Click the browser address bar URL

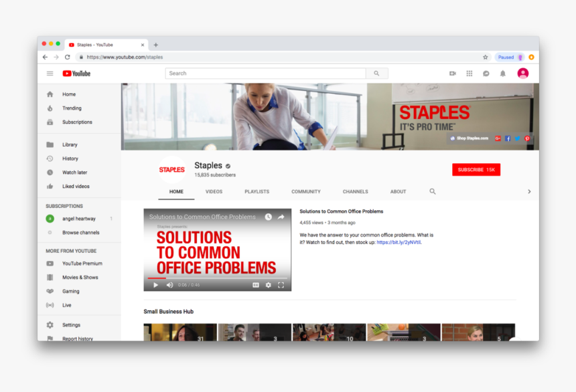[x=125, y=57]
